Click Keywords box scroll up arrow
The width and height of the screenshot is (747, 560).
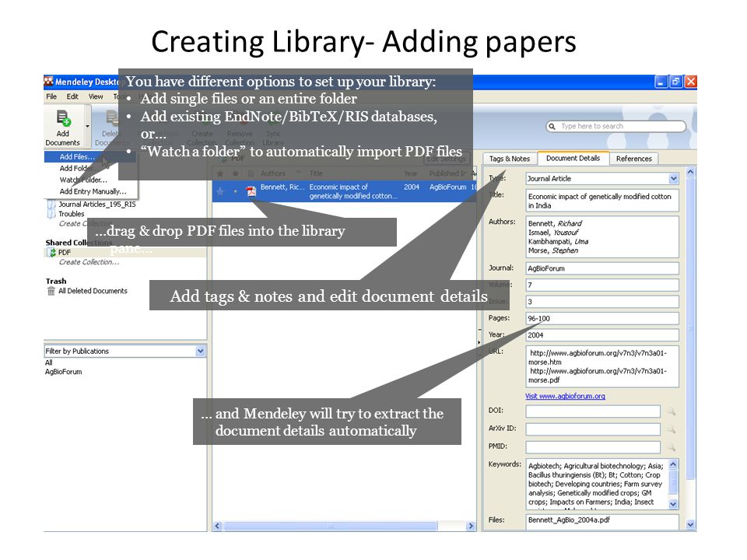[673, 464]
